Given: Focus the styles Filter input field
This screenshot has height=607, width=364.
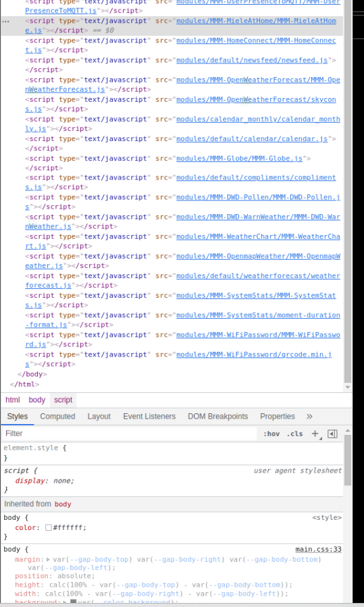Looking at the screenshot, I should coord(130,433).
